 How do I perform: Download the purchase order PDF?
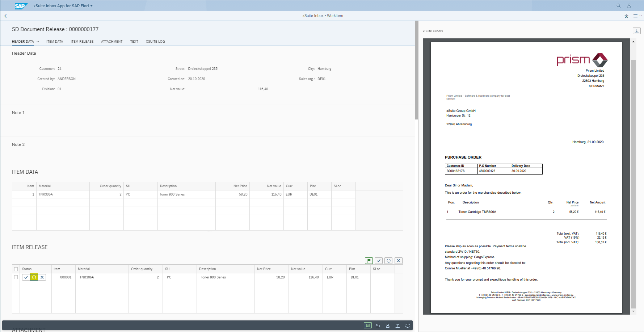coord(637,31)
